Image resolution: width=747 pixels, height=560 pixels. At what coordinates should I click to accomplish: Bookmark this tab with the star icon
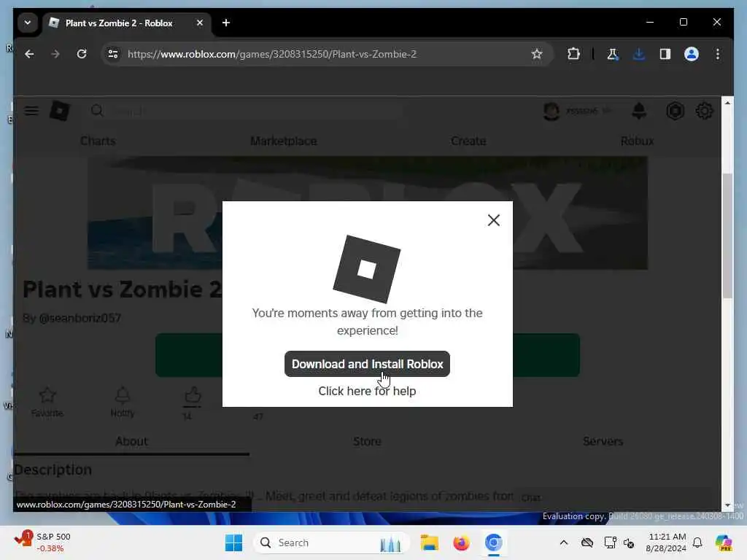tap(537, 54)
